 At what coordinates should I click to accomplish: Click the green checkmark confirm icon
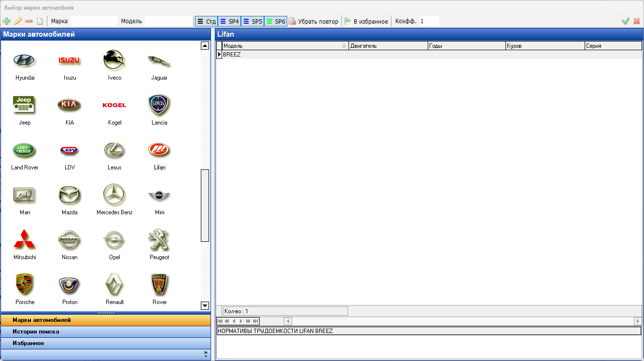coord(625,21)
